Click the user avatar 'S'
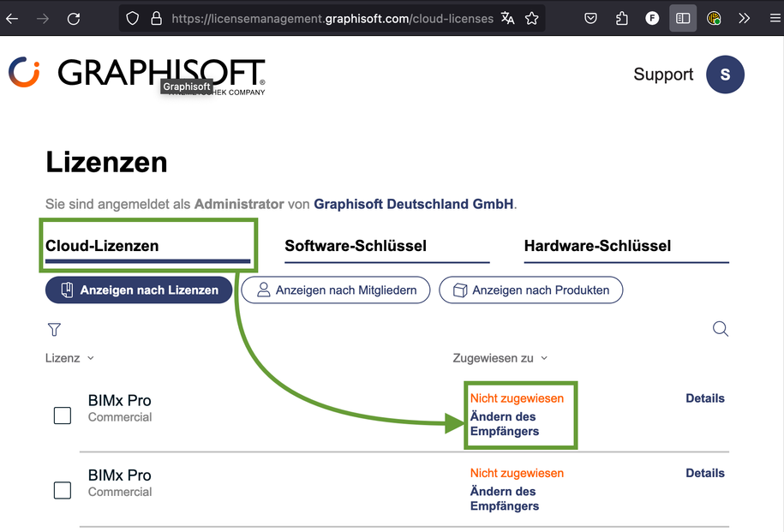 pyautogui.click(x=725, y=75)
